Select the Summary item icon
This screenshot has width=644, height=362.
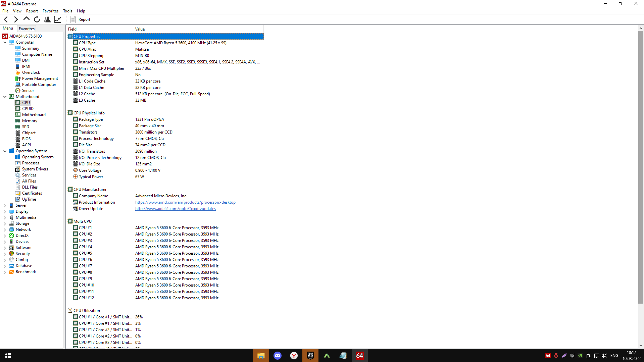[18, 48]
